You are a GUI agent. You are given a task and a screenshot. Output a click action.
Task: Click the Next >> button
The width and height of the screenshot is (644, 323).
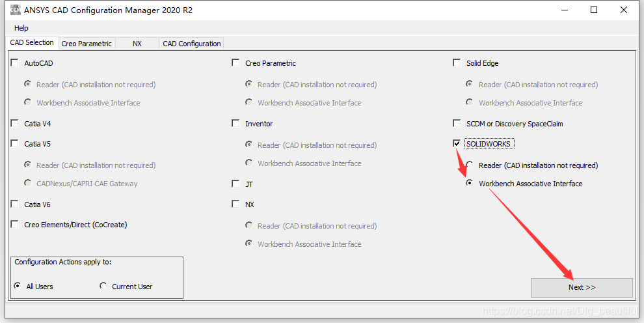[x=582, y=287]
